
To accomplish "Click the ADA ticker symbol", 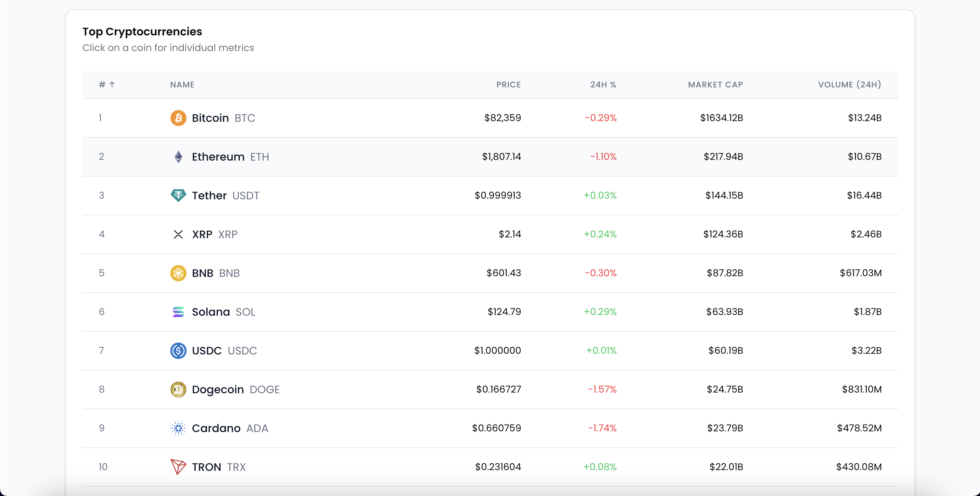I will tap(257, 428).
